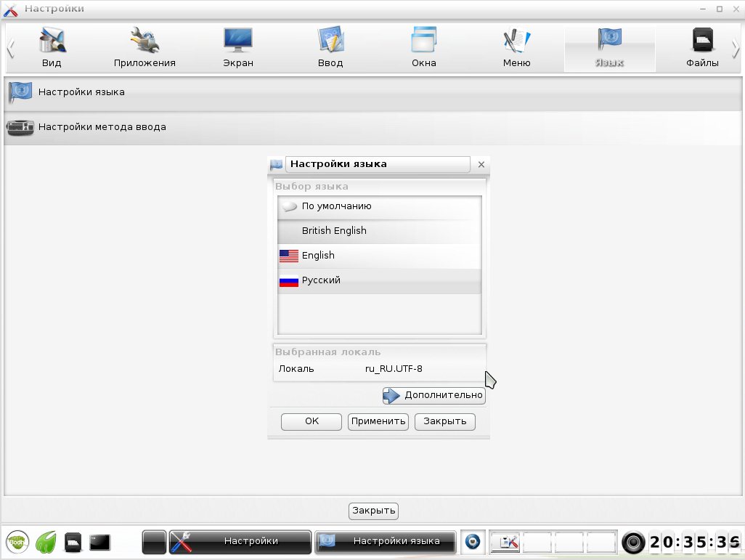Open the Меню settings category
Image resolution: width=745 pixels, height=560 pixels.
point(516,48)
